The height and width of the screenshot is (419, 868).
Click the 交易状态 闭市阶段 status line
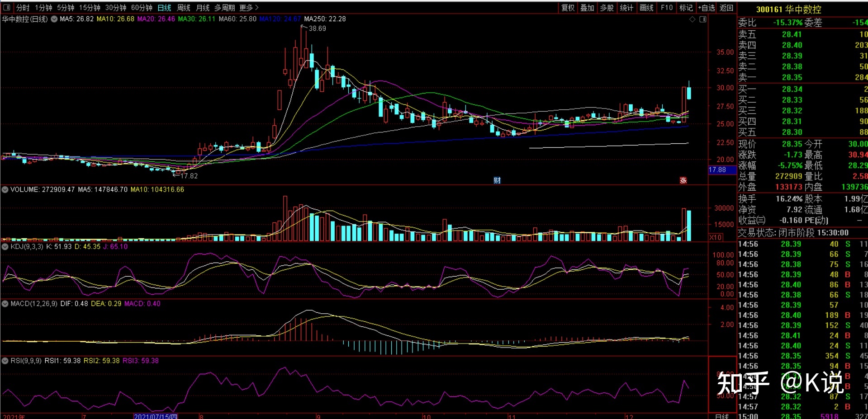pyautogui.click(x=793, y=233)
